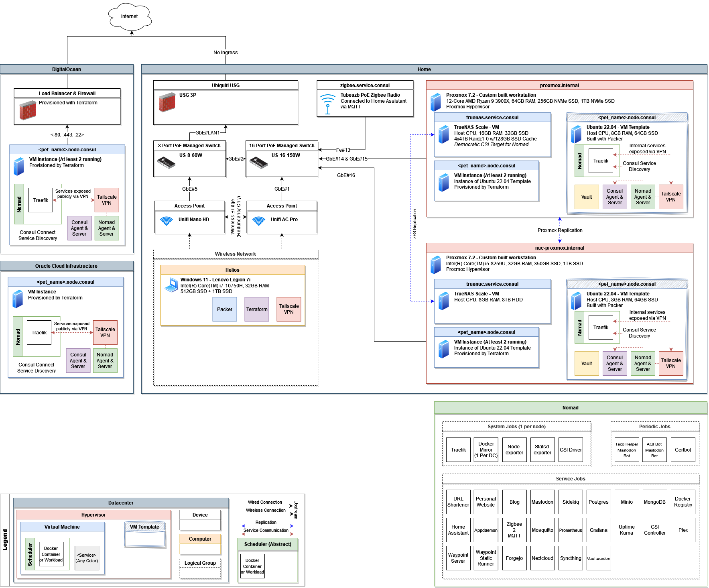709x588 pixels.
Task: Click the Vaultwarden service job box
Action: 599,558
